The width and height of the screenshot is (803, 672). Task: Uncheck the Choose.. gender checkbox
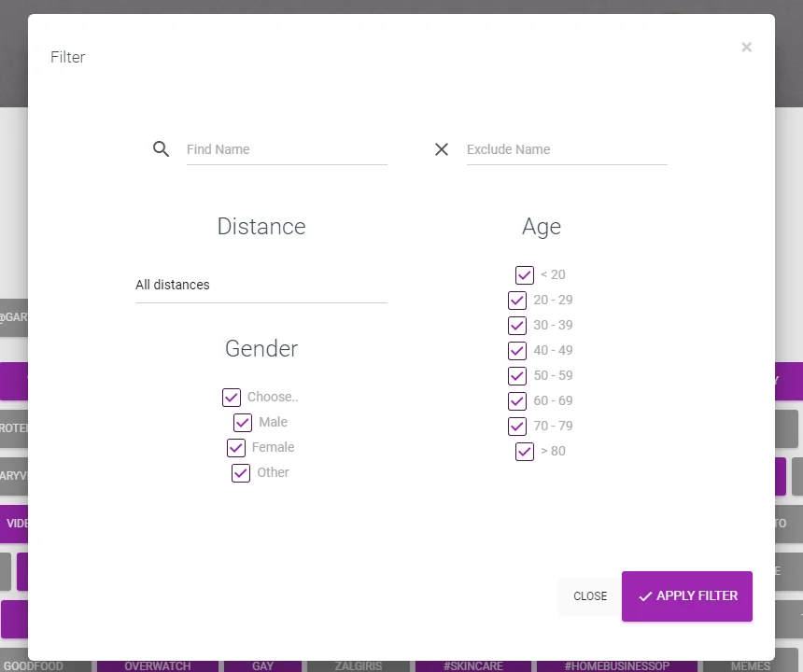click(231, 397)
